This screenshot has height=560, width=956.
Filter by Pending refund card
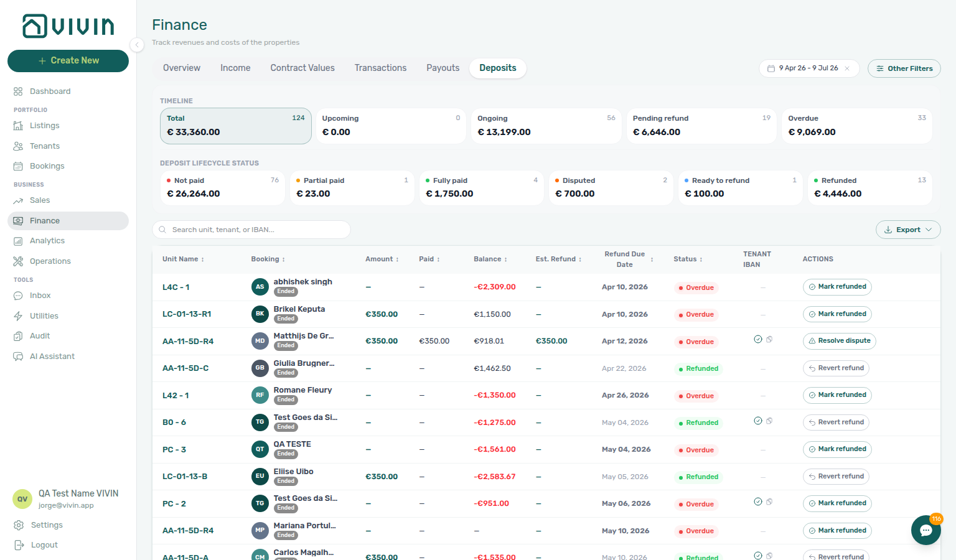tap(701, 126)
